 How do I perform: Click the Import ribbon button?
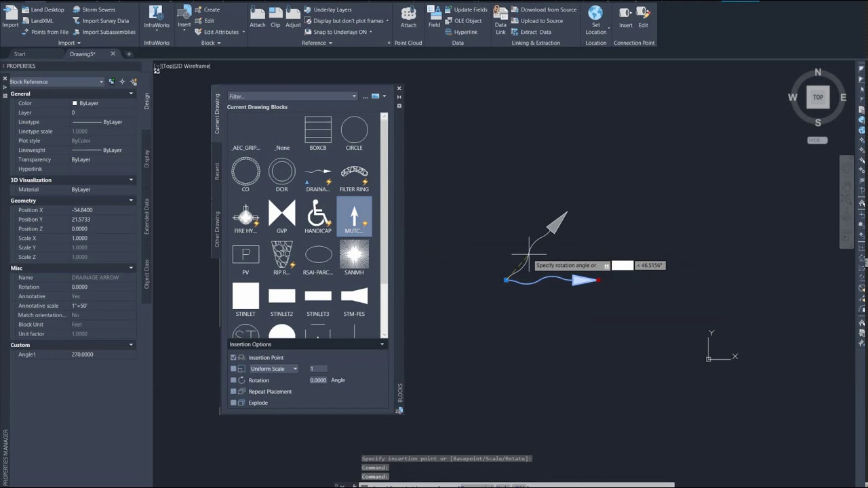point(10,18)
